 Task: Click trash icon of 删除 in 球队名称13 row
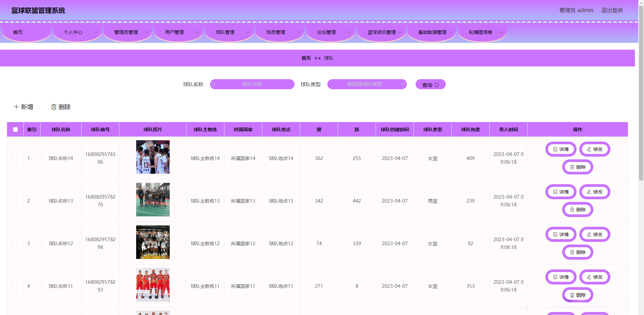[572, 210]
